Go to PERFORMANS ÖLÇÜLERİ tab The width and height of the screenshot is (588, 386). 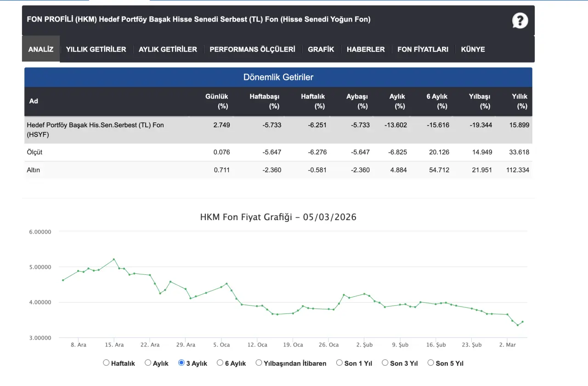pos(252,49)
